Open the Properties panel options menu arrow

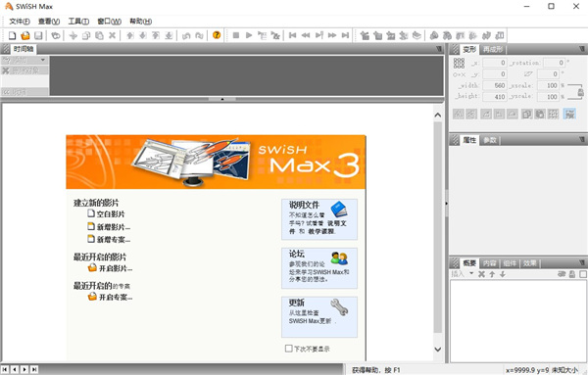(x=581, y=140)
